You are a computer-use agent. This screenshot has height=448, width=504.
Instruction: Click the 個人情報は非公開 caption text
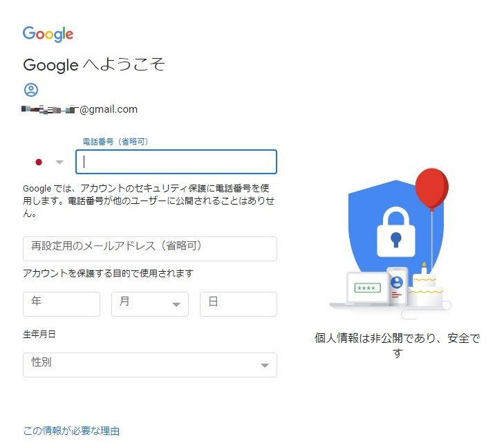(398, 346)
